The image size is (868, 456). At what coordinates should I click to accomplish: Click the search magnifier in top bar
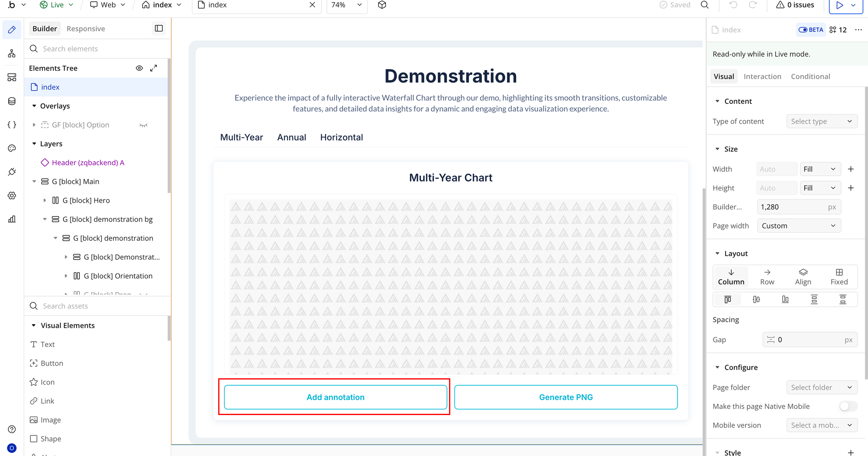coord(705,5)
